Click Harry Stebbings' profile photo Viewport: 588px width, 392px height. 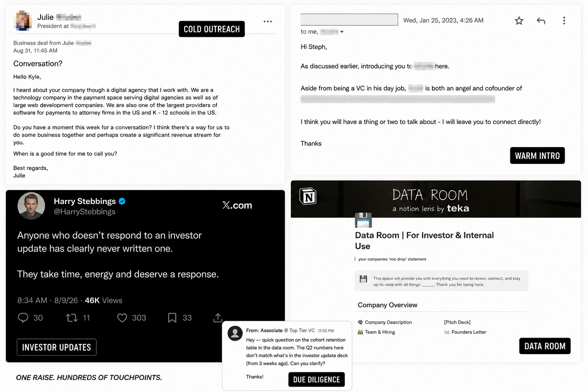click(31, 206)
